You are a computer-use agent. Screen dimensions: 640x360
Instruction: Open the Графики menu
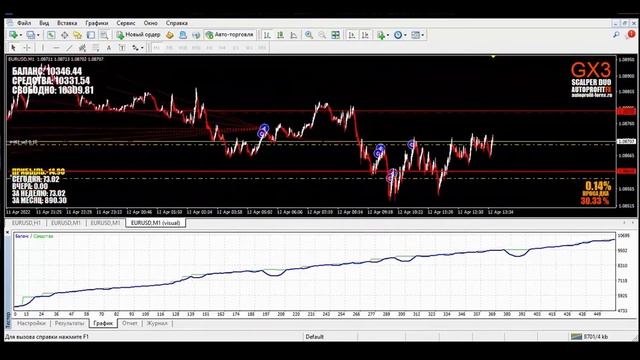pos(97,23)
